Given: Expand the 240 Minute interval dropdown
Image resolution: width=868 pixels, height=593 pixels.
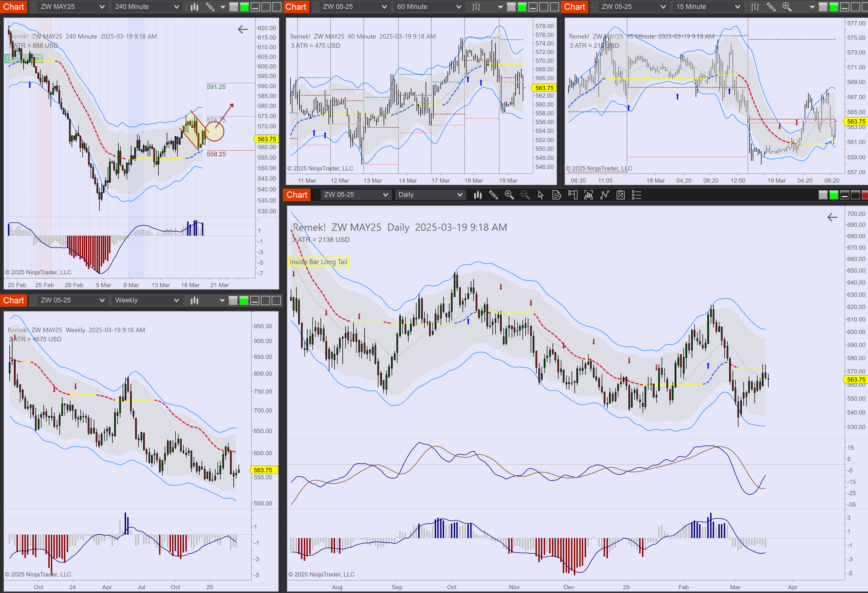Looking at the screenshot, I should pos(146,7).
